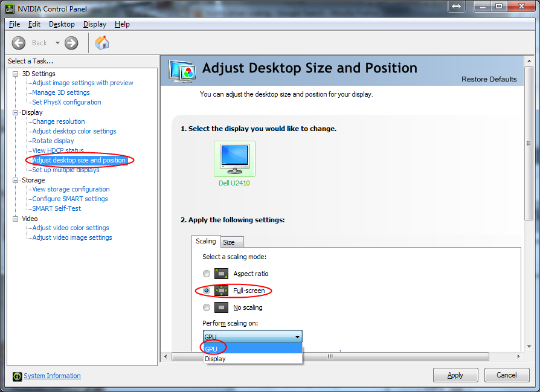Go to the Home page icon
Image resolution: width=540 pixels, height=392 pixels.
[x=102, y=43]
